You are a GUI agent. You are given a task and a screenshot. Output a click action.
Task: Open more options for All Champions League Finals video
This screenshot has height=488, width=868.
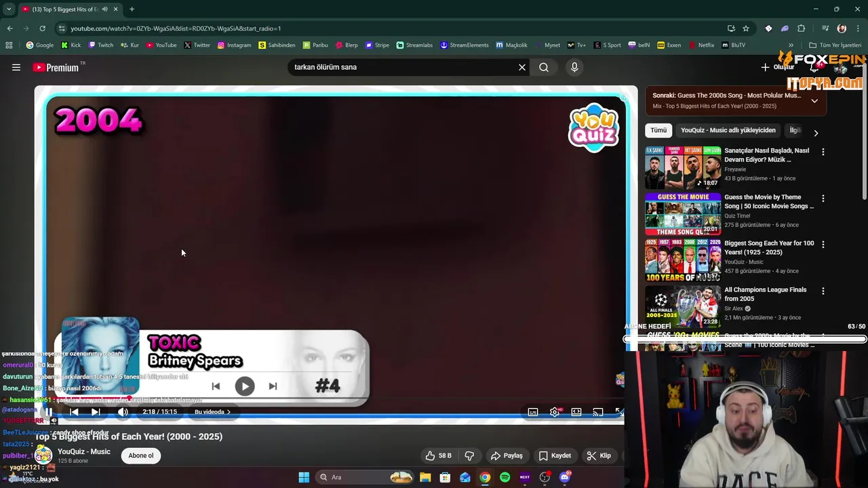tap(823, 291)
